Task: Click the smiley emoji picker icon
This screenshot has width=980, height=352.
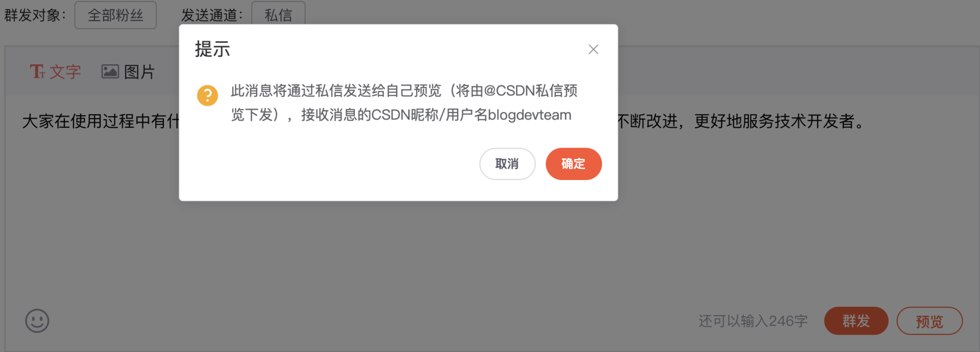Action: [37, 321]
